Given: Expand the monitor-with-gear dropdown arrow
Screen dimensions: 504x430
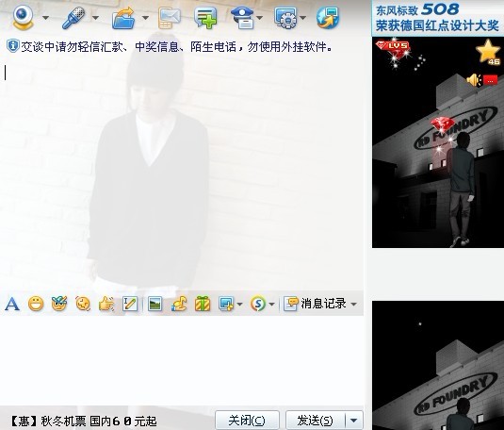Looking at the screenshot, I should coord(302,18).
